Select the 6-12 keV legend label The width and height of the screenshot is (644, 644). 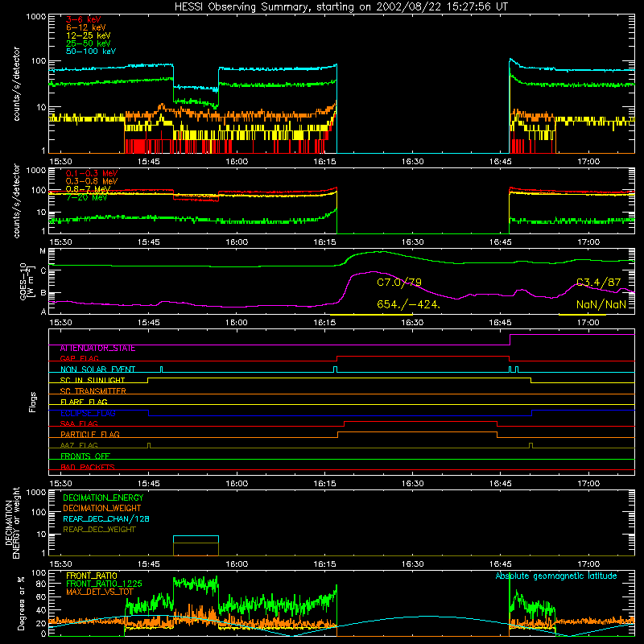85,27
